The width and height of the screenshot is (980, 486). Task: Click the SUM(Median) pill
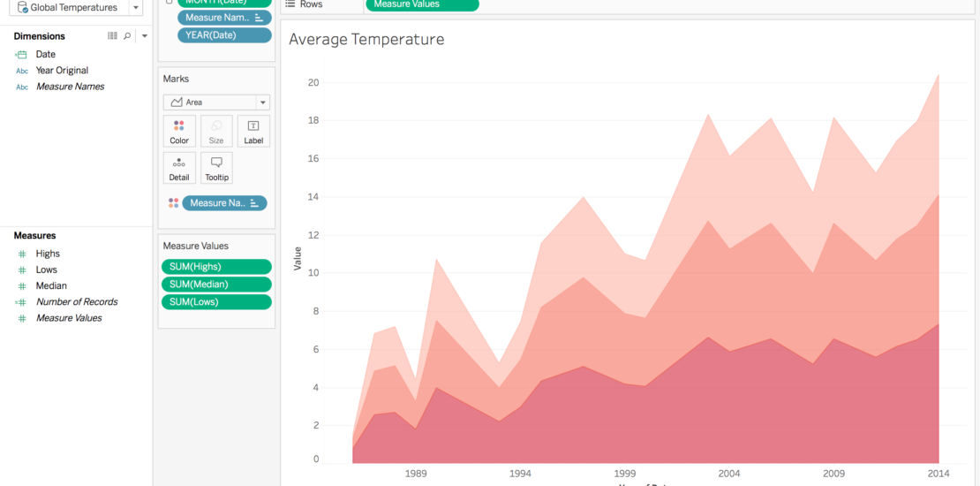(x=217, y=284)
